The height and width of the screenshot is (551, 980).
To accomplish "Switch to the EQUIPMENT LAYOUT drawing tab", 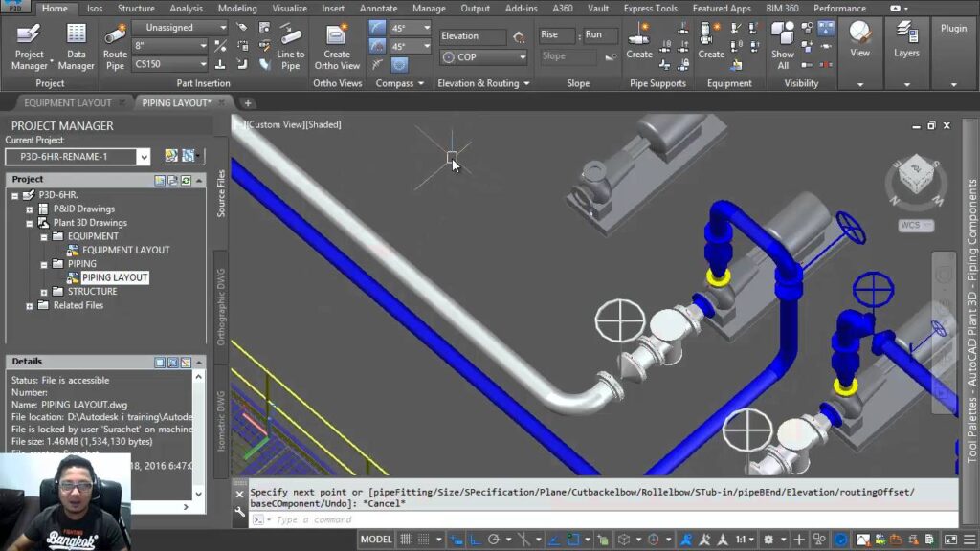I will 67,103.
